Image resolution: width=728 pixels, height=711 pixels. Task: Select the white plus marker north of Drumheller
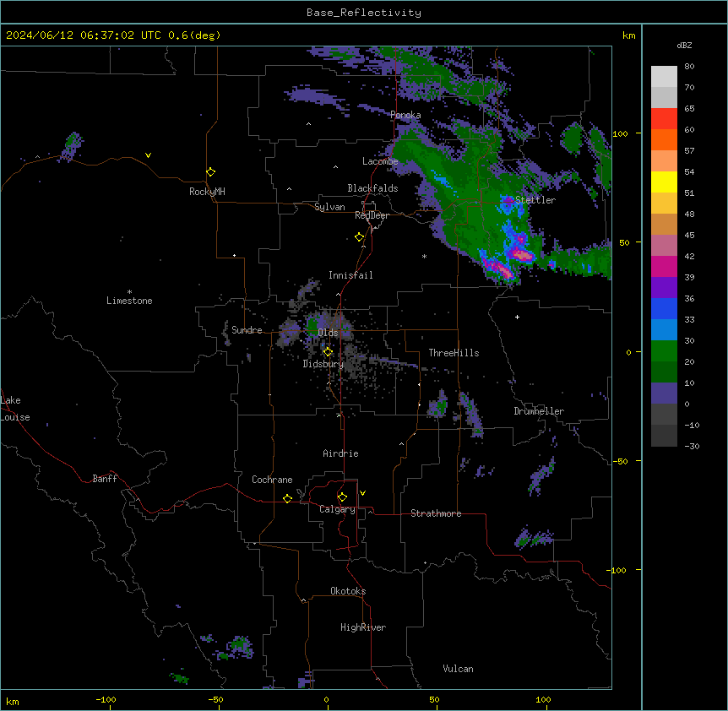[x=517, y=317]
